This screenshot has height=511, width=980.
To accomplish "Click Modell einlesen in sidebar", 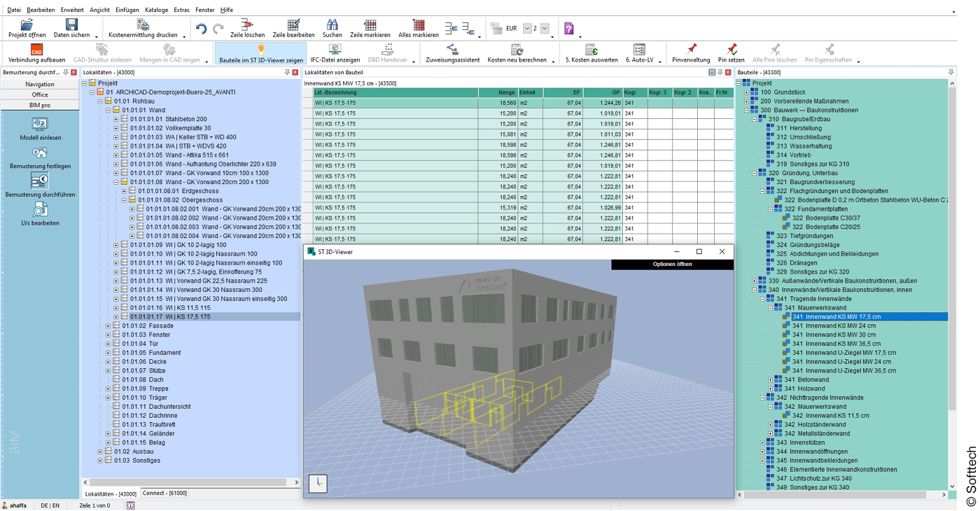I will (x=40, y=125).
